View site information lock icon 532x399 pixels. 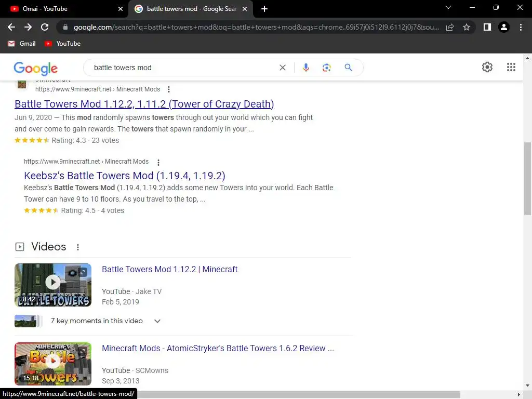point(65,27)
